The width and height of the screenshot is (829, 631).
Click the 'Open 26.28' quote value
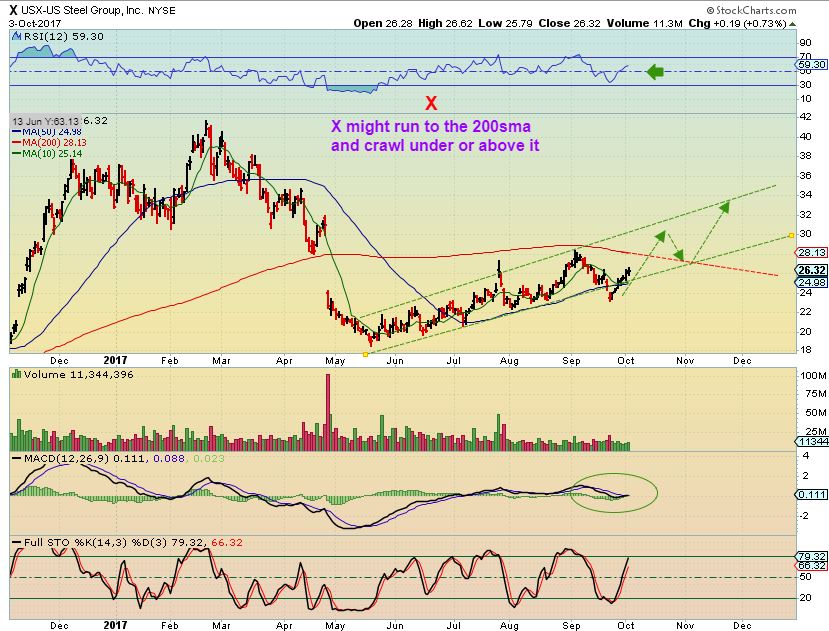[383, 23]
